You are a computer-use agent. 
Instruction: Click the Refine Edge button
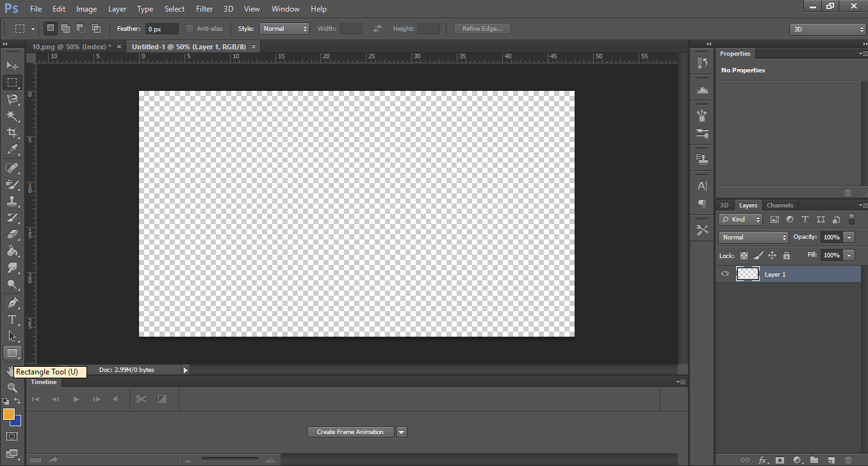coord(482,29)
